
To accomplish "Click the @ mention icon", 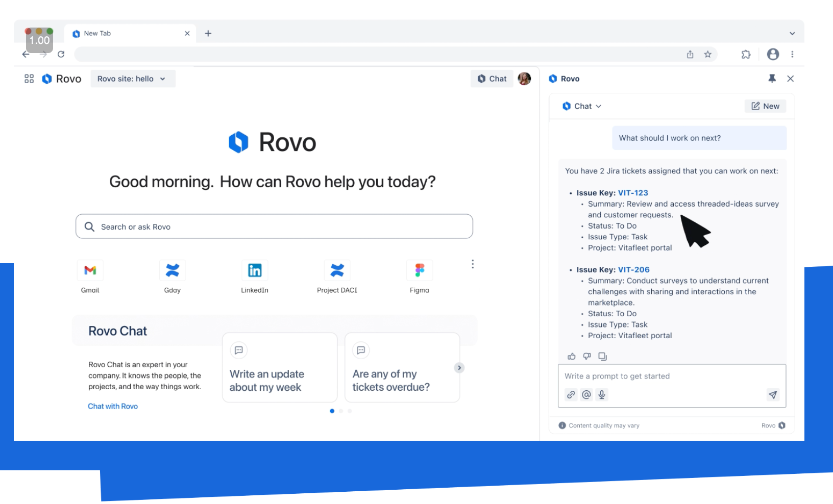I will click(x=586, y=394).
